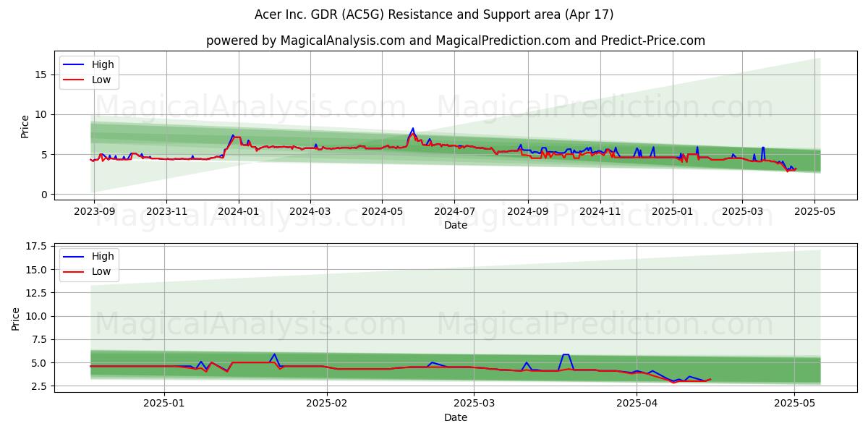Click the '2024-01' date tick label
Image resolution: width=868 pixels, height=434 pixels.
click(239, 210)
